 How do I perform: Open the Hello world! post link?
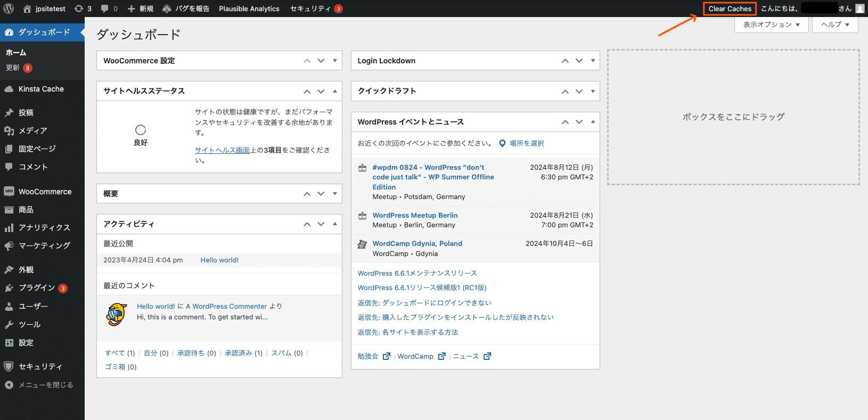(219, 260)
